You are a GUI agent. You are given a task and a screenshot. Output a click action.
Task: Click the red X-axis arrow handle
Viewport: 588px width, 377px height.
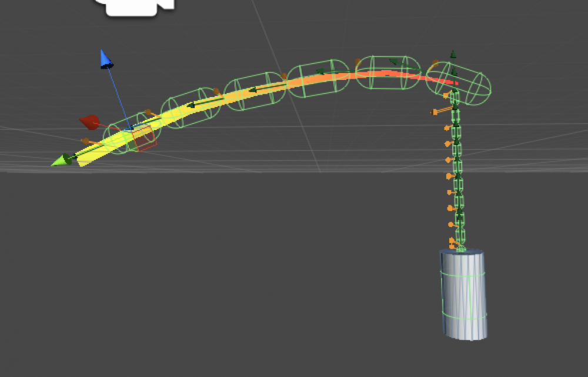click(x=90, y=122)
